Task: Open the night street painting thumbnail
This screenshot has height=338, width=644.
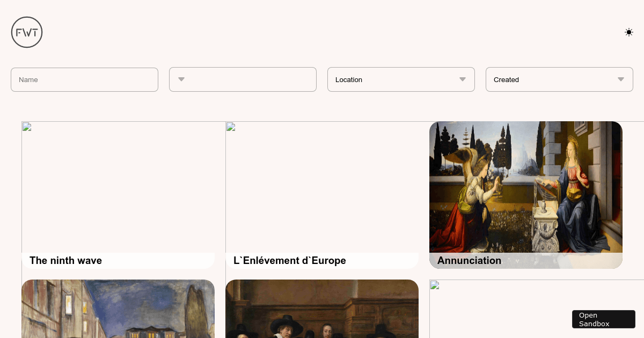Action: coord(118,309)
